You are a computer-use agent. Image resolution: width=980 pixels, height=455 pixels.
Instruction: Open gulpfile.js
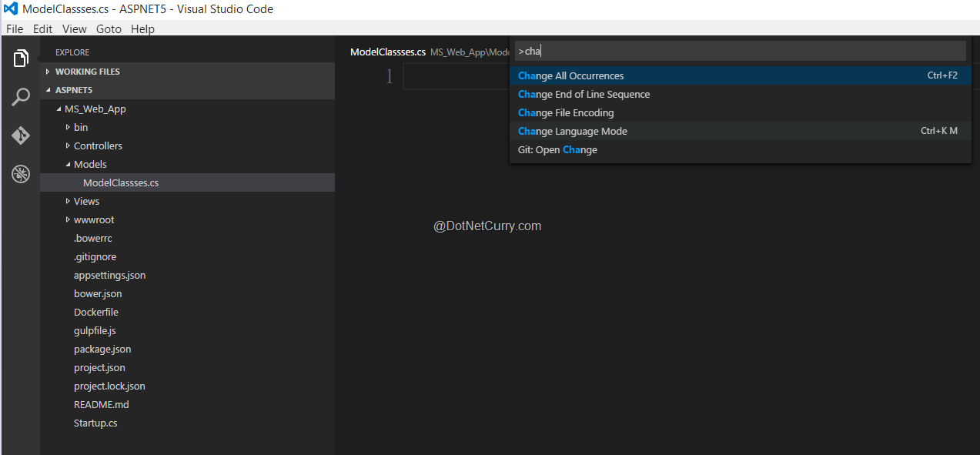click(188, 330)
